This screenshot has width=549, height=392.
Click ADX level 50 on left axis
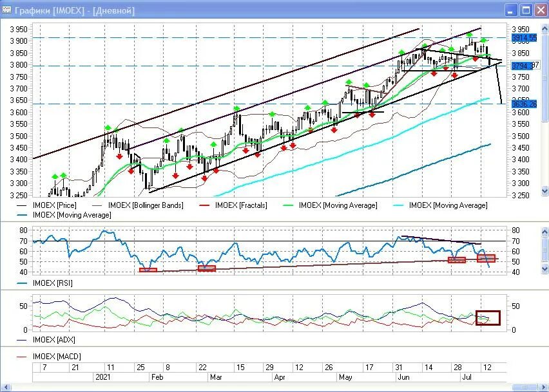click(x=23, y=306)
